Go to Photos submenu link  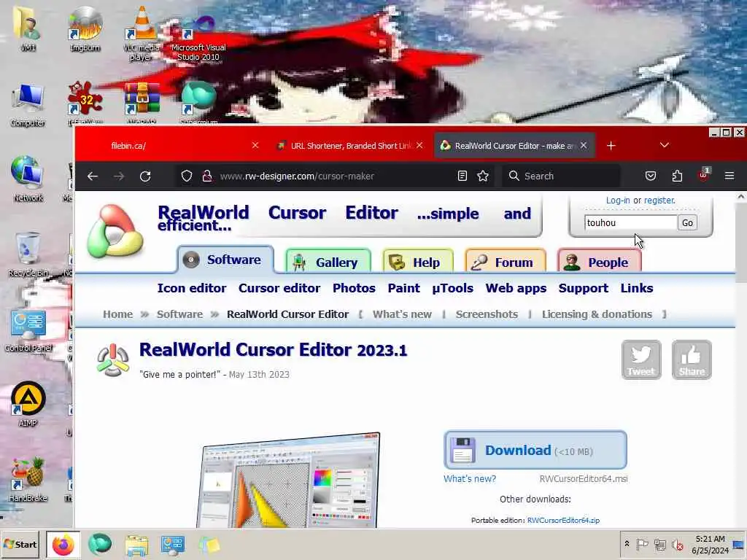(354, 288)
